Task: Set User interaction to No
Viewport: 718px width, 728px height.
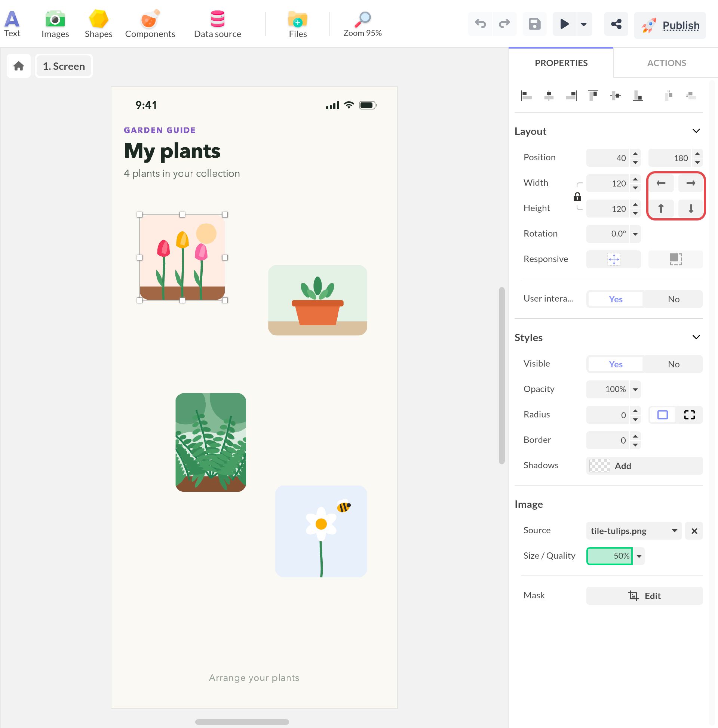Action: tap(673, 299)
